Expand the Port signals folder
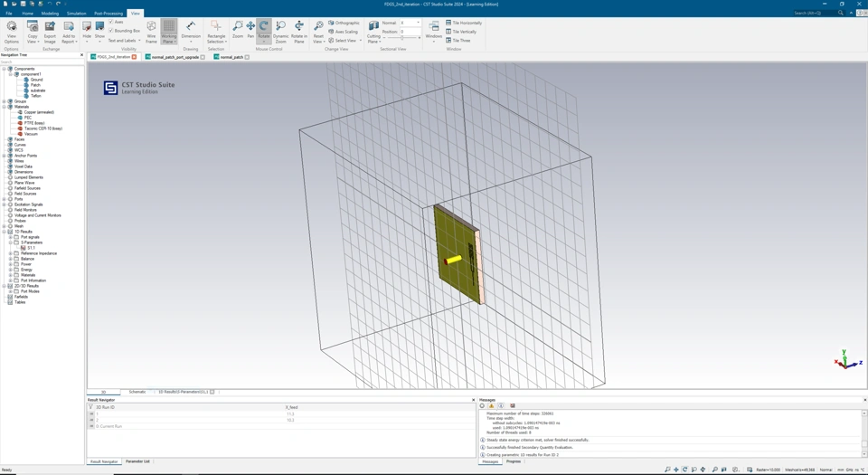The height and width of the screenshot is (475, 868). [10, 237]
